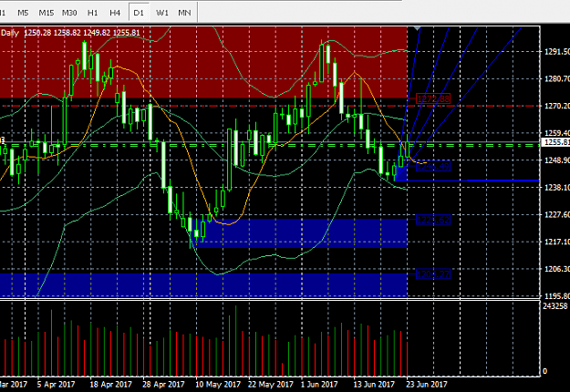Click the Daily OHLC header text

click(x=70, y=33)
